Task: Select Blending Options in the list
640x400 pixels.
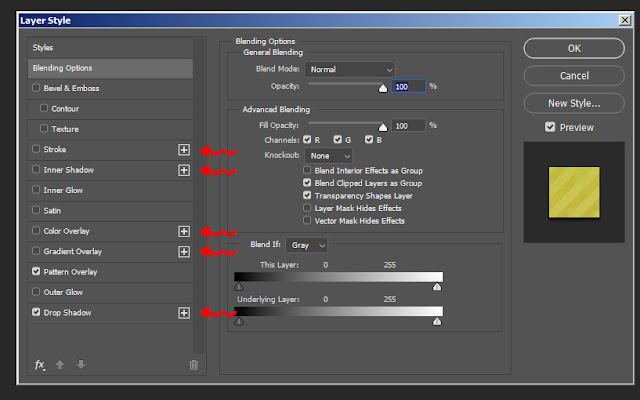Action: click(110, 68)
